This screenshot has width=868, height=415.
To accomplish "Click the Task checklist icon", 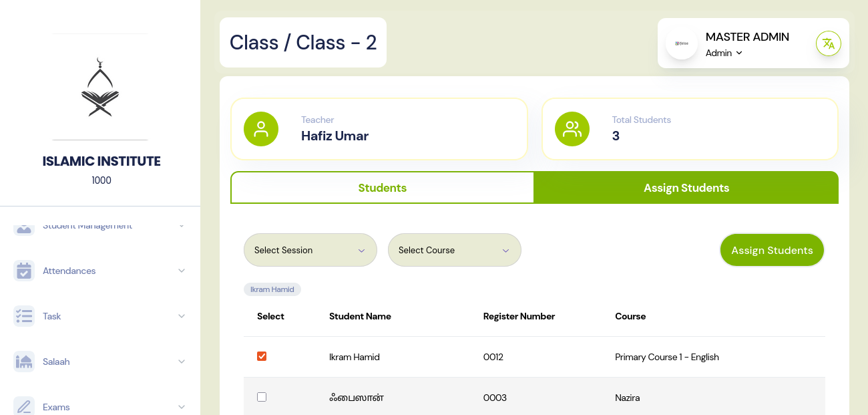I will (x=24, y=316).
